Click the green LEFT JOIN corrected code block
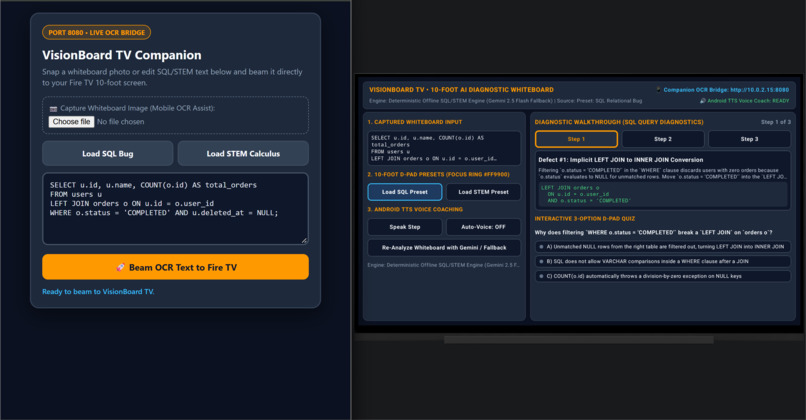Viewport: 806px width, 420px height. coord(663,194)
